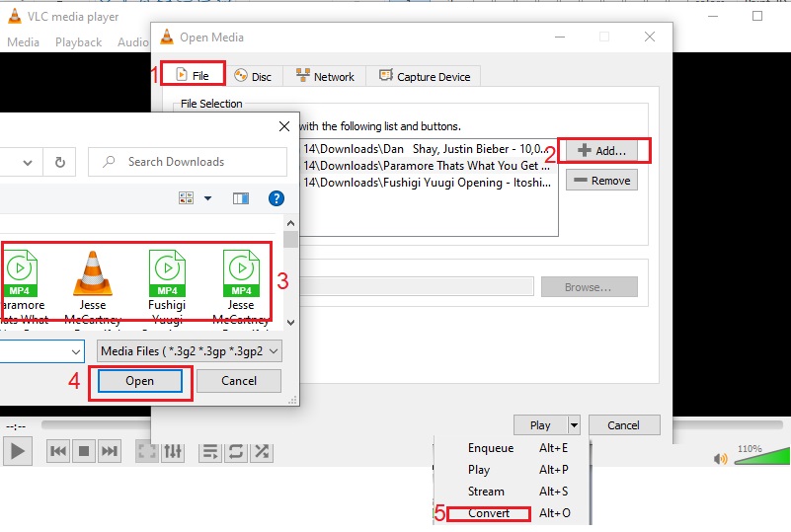The width and height of the screenshot is (791, 532).
Task: Close the Open Media dialog
Action: click(x=650, y=37)
